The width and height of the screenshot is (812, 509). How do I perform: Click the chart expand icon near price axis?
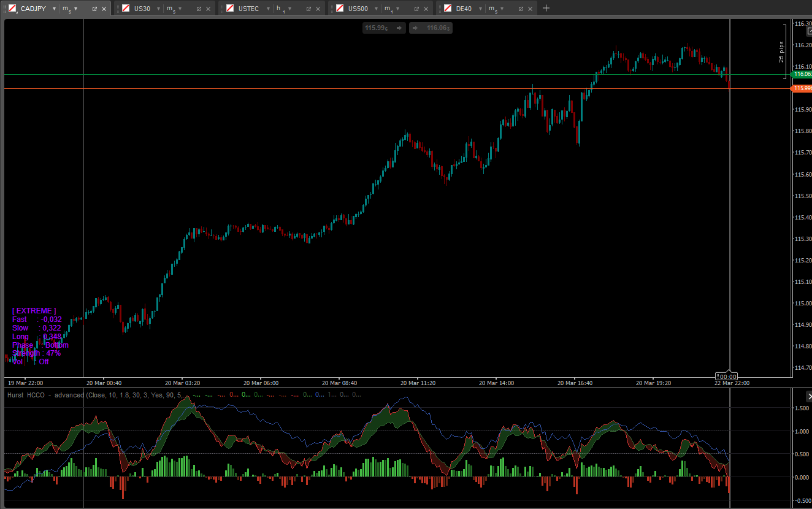(808, 31)
